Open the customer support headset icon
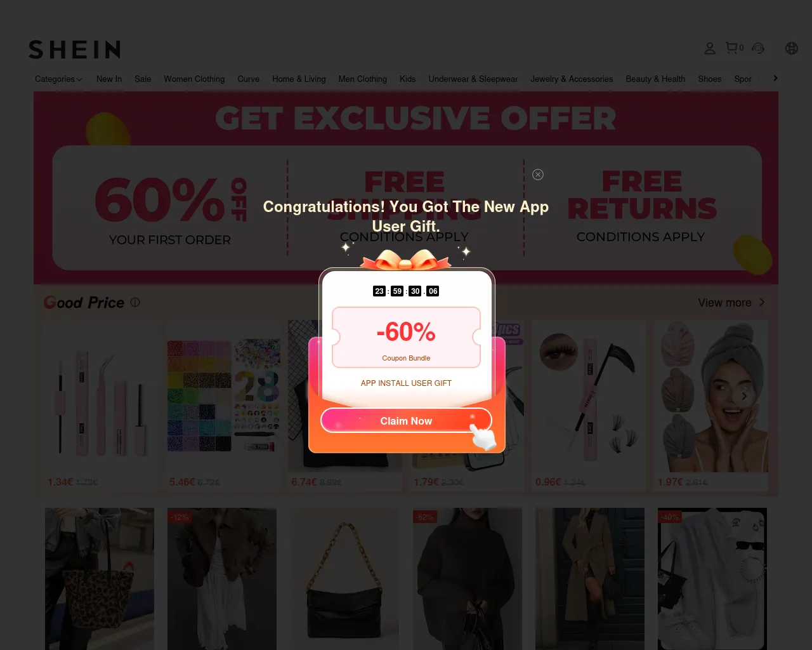 click(x=758, y=48)
